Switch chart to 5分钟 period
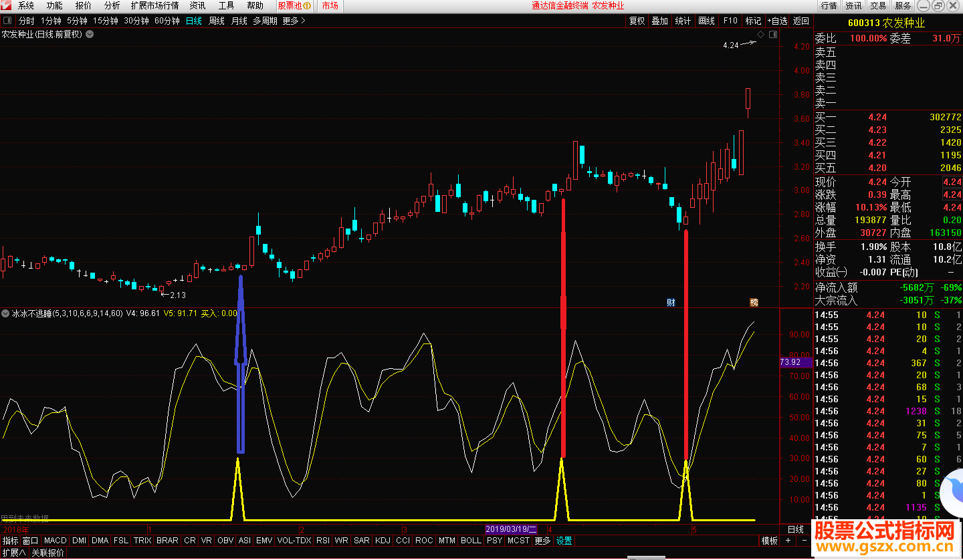This screenshot has height=560, width=963. coord(78,21)
